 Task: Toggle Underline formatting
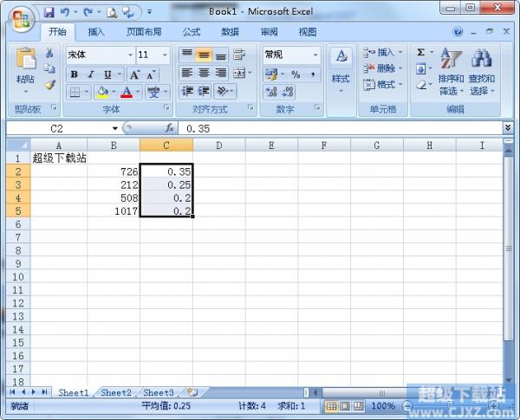(x=107, y=74)
